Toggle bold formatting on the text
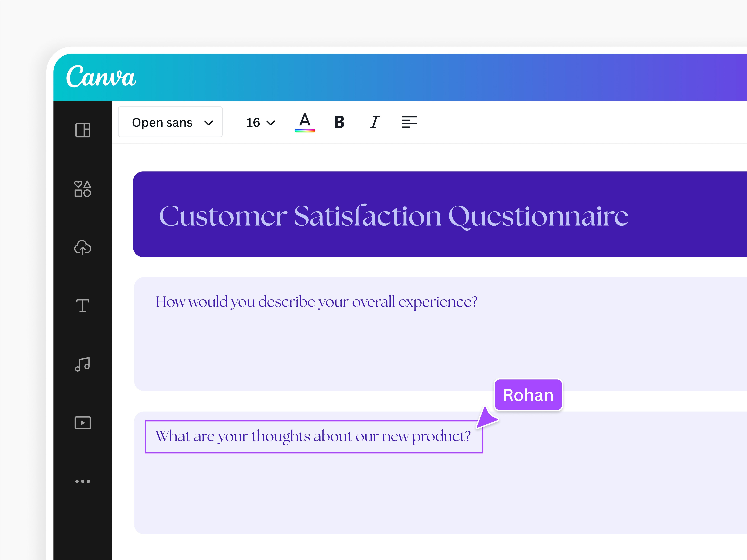This screenshot has width=747, height=560. click(339, 122)
